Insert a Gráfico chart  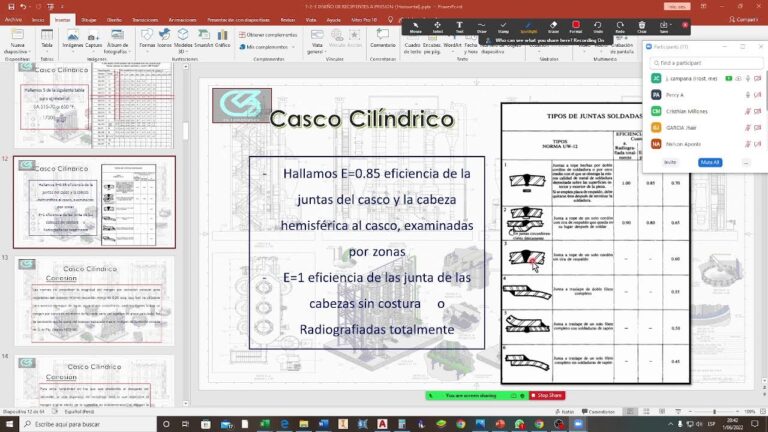point(222,39)
